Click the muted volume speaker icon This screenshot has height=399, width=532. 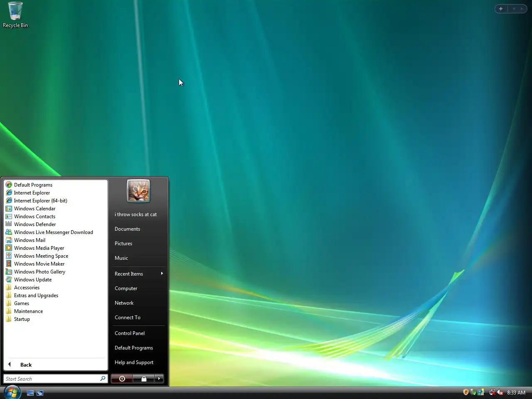tap(500, 392)
